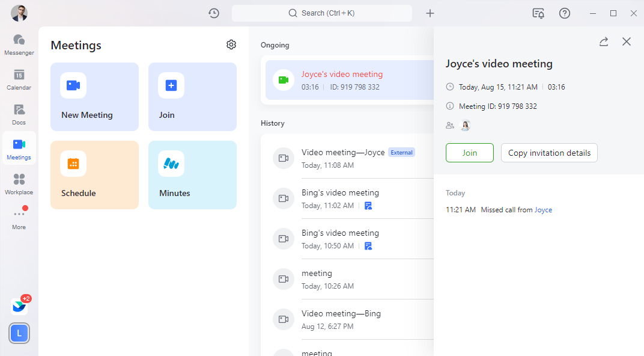Open the mail app icon with +2 badge
This screenshot has height=356, width=644.
click(19, 306)
